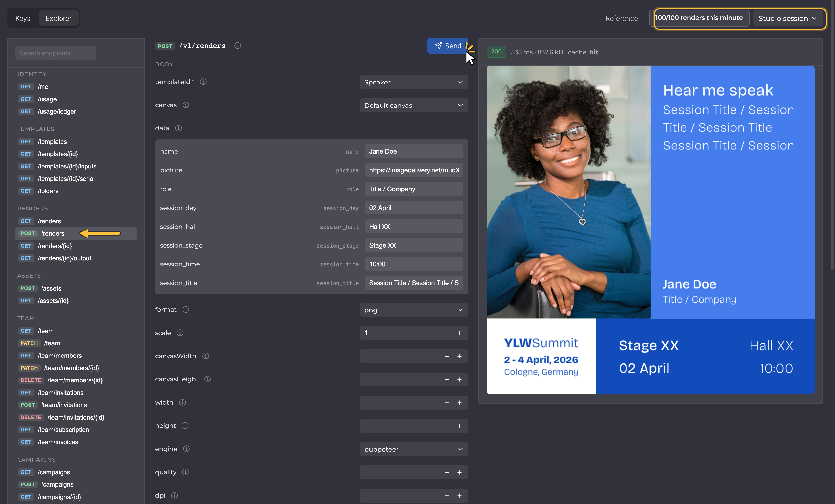Click the session_hall field with Hall XX
This screenshot has width=835, height=504.
tap(414, 226)
